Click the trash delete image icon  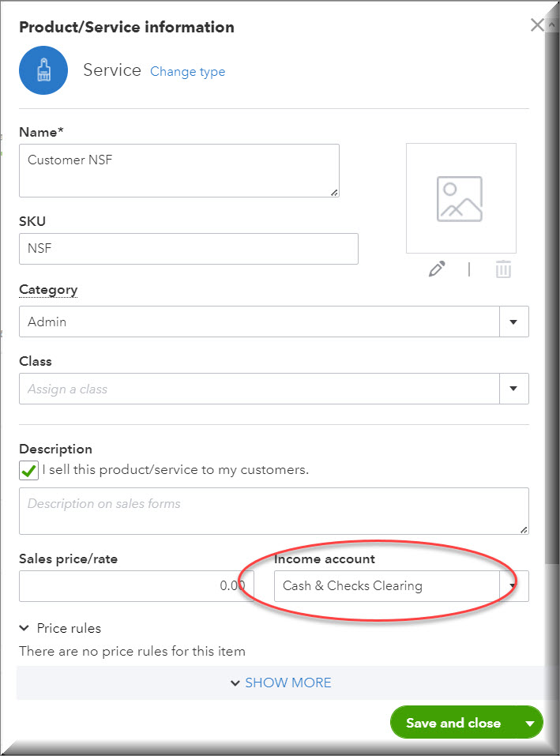[503, 269]
